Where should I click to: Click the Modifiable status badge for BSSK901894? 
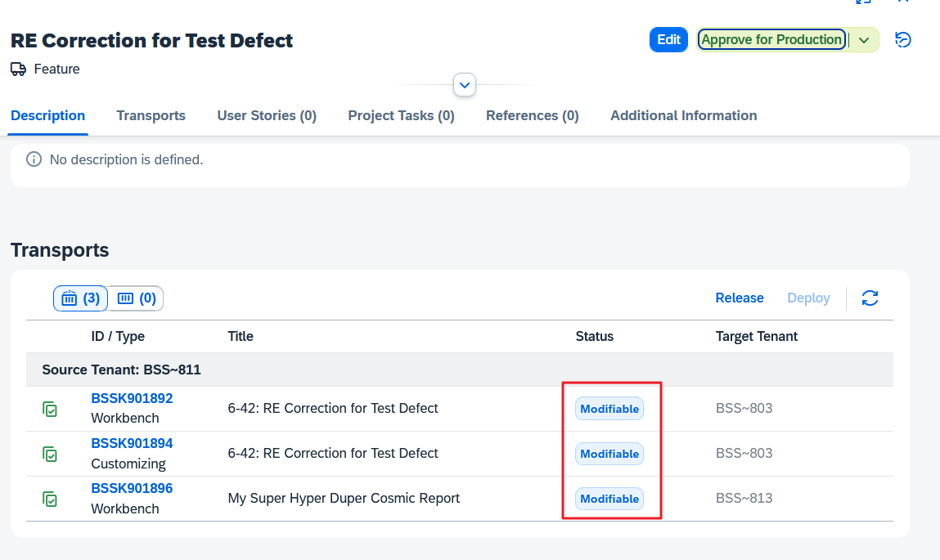click(609, 454)
